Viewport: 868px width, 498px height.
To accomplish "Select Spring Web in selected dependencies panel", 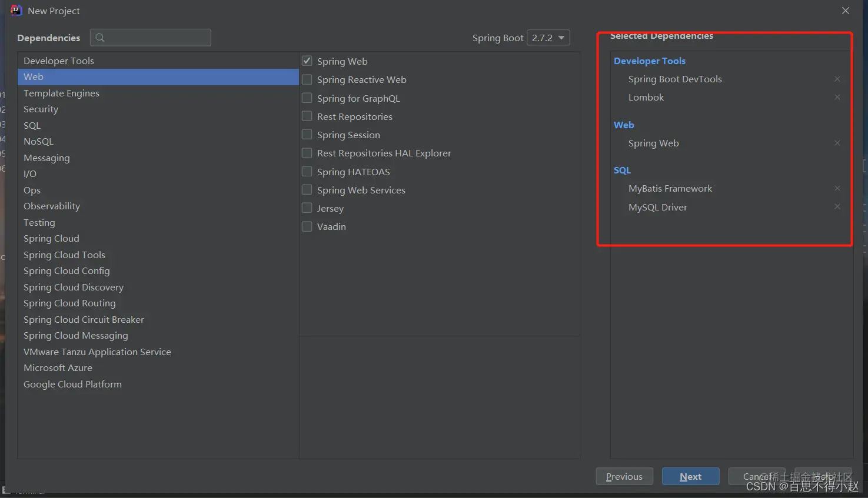I will pos(654,143).
